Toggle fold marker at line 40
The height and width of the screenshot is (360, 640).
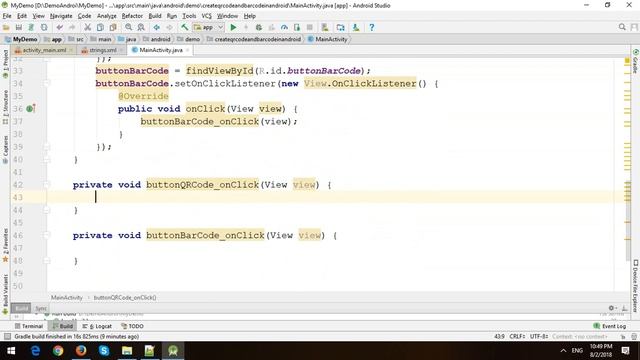[47, 159]
